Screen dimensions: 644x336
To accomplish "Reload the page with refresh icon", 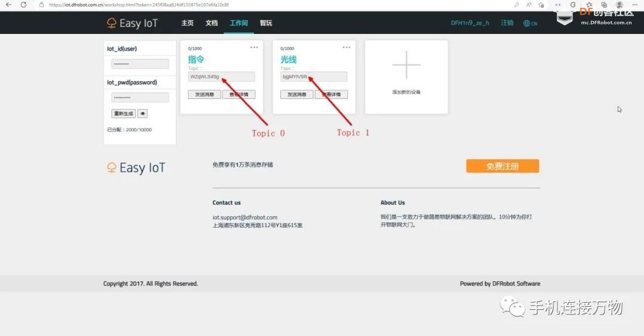I will point(23,5).
